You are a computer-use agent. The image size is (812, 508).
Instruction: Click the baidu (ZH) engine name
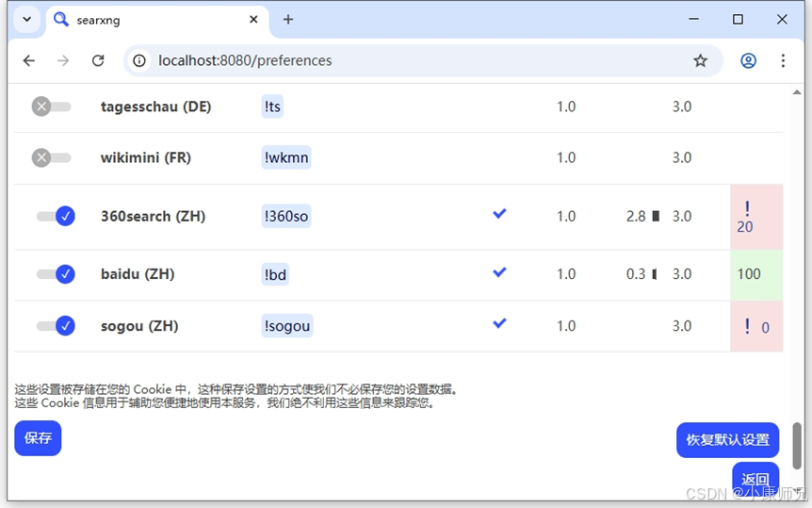(x=138, y=273)
